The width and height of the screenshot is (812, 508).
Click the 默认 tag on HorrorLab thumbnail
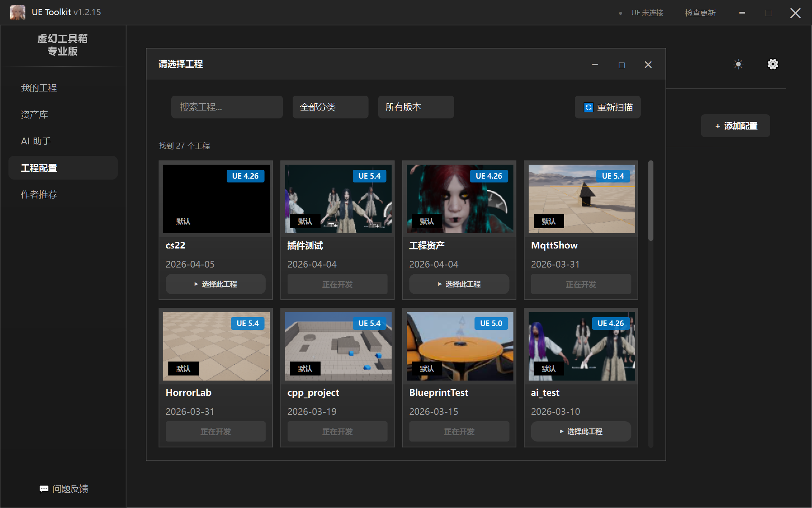[183, 369]
